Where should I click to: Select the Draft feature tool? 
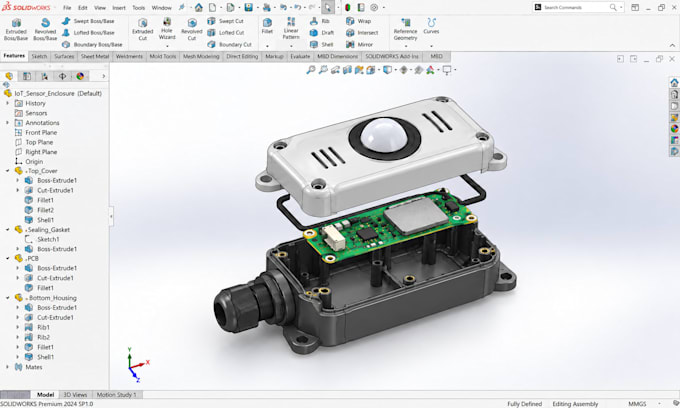322,33
